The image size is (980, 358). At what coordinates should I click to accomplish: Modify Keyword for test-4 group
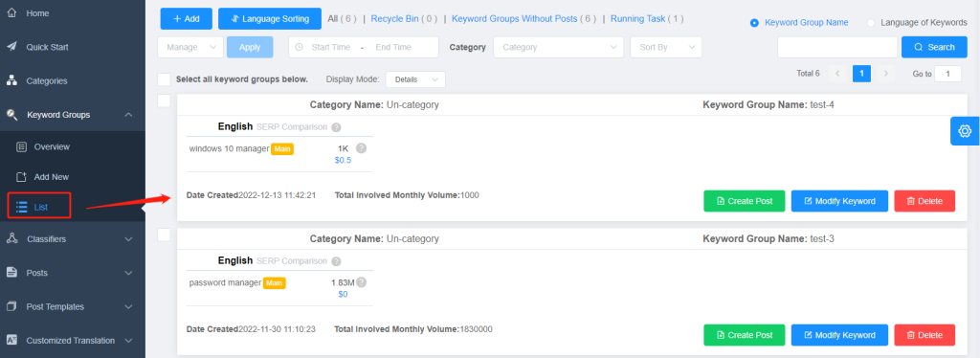(x=839, y=201)
